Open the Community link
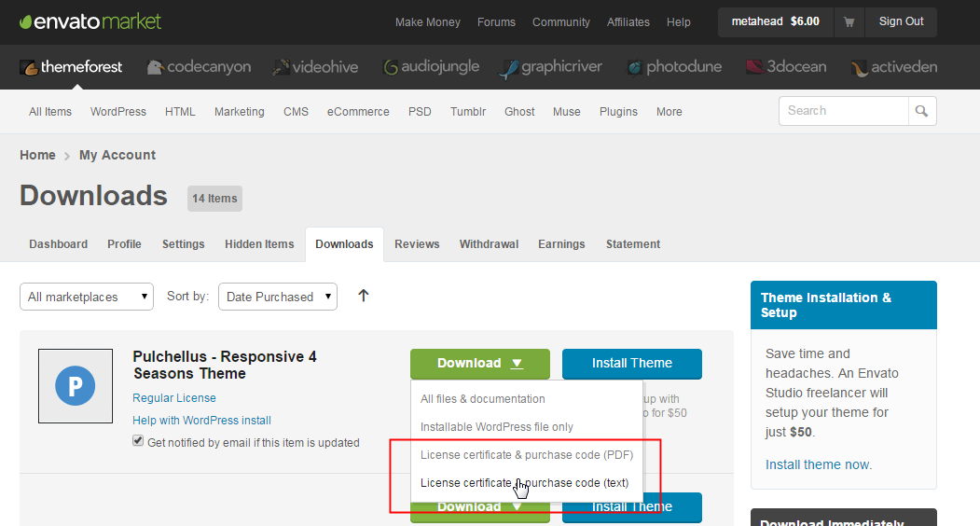980x526 pixels. [x=561, y=22]
